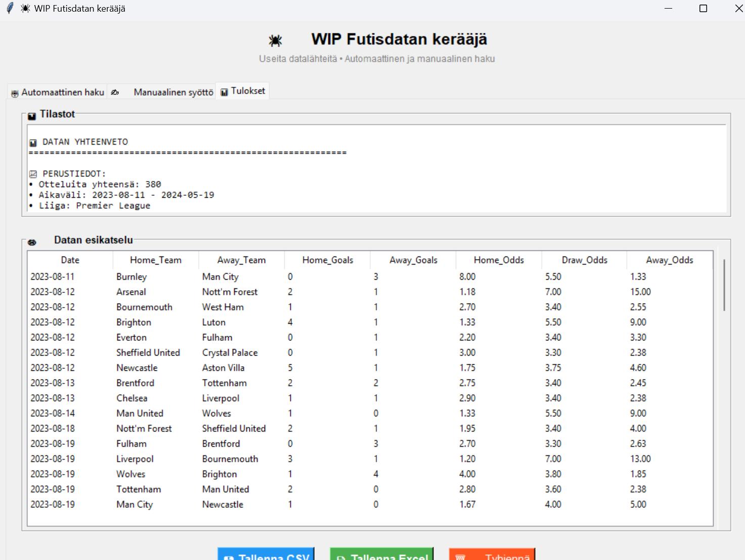
Task: Select the Arsenal vs Nott'm Forest row
Action: [x=202, y=292]
